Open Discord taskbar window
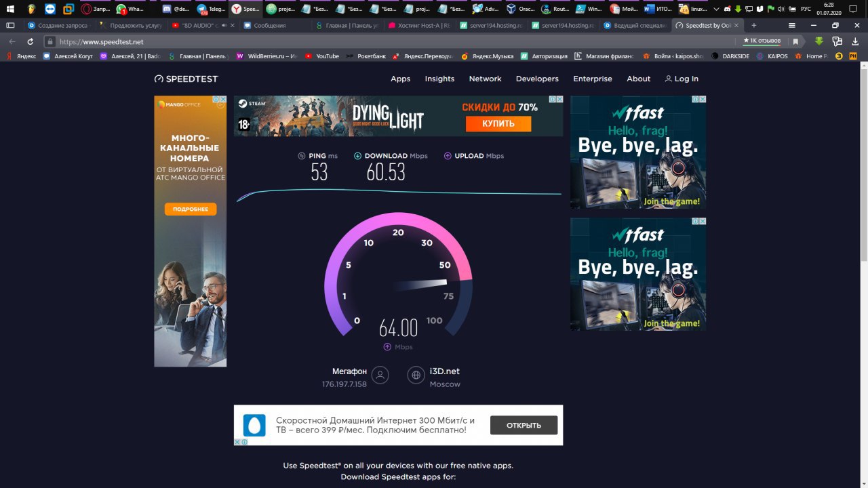Viewport: 868px width, 488px height. 177,9
